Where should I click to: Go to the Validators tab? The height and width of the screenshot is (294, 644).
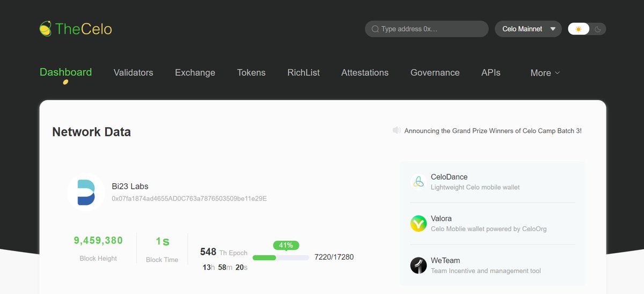[x=133, y=73]
